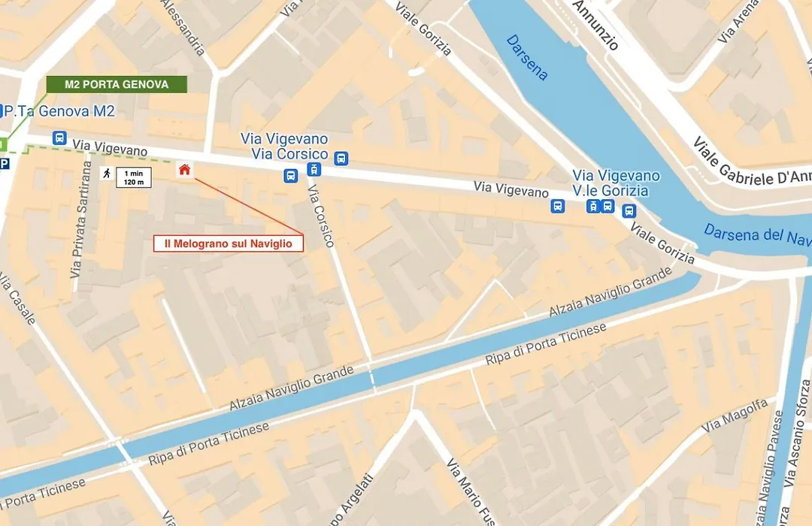Image resolution: width=812 pixels, height=526 pixels.
Task: Click the 1 min 120 m distance box
Action: click(134, 177)
